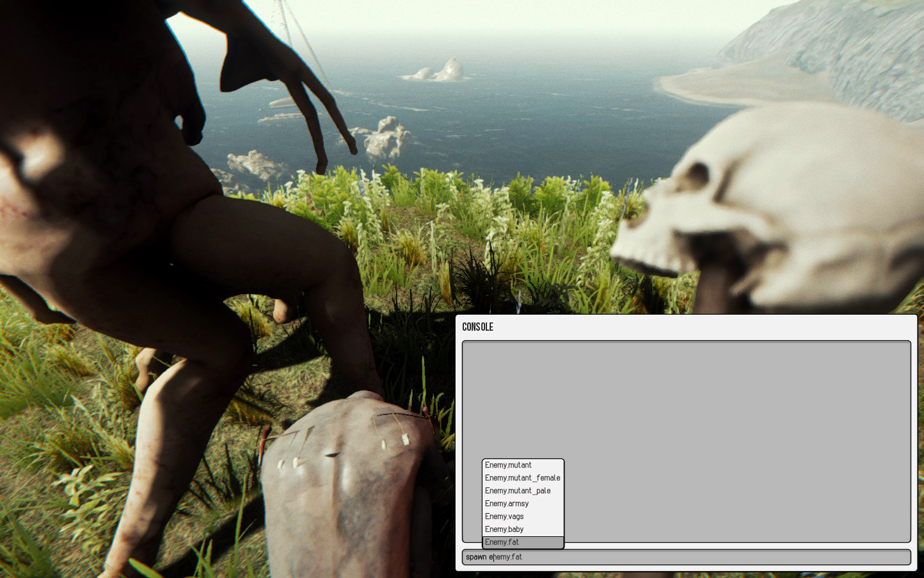Click the scarred mutant head below

[346, 475]
